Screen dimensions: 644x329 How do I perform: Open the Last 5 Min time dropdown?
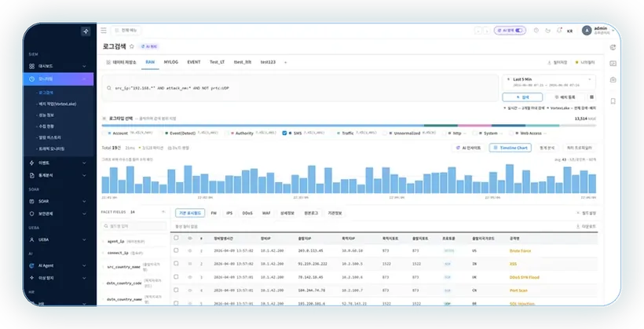pyautogui.click(x=549, y=82)
